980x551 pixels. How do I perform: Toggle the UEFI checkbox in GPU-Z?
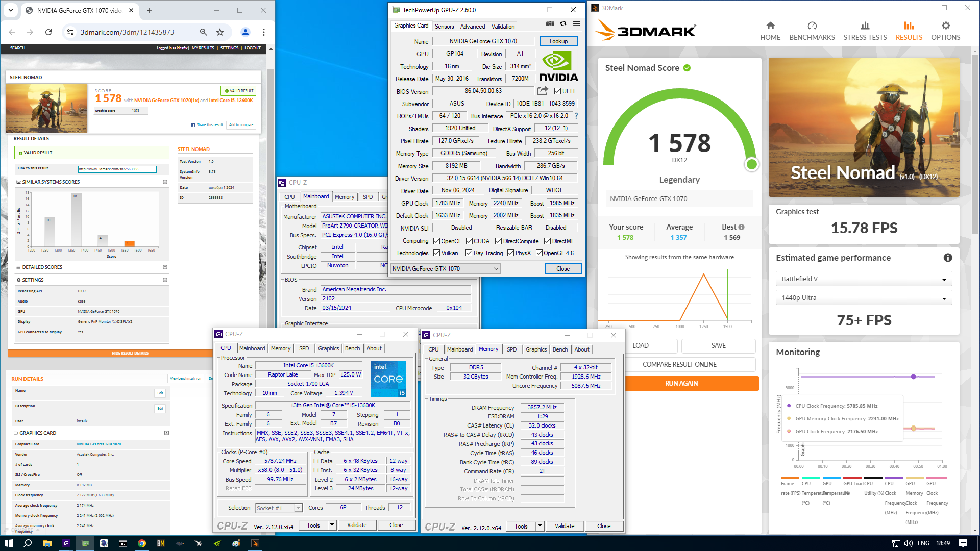pyautogui.click(x=557, y=91)
